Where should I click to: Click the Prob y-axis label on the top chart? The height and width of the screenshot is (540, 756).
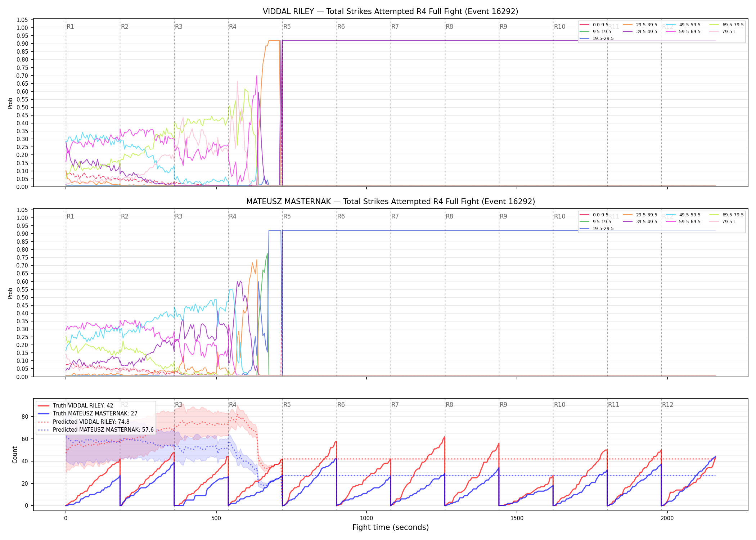[10, 103]
